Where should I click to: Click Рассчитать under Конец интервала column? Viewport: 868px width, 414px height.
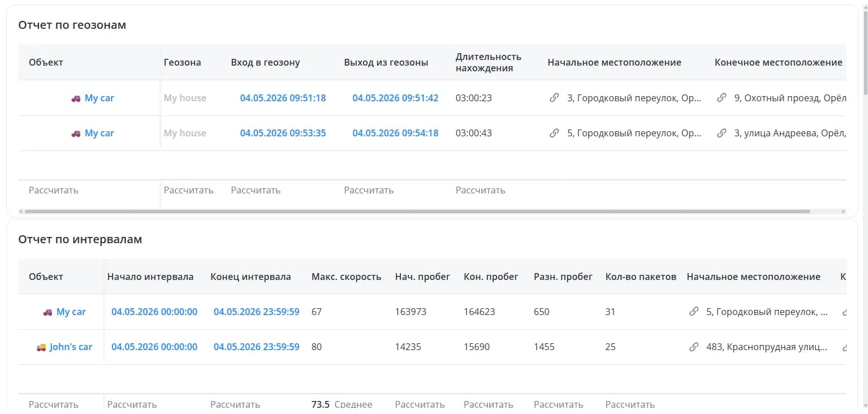pos(235,404)
